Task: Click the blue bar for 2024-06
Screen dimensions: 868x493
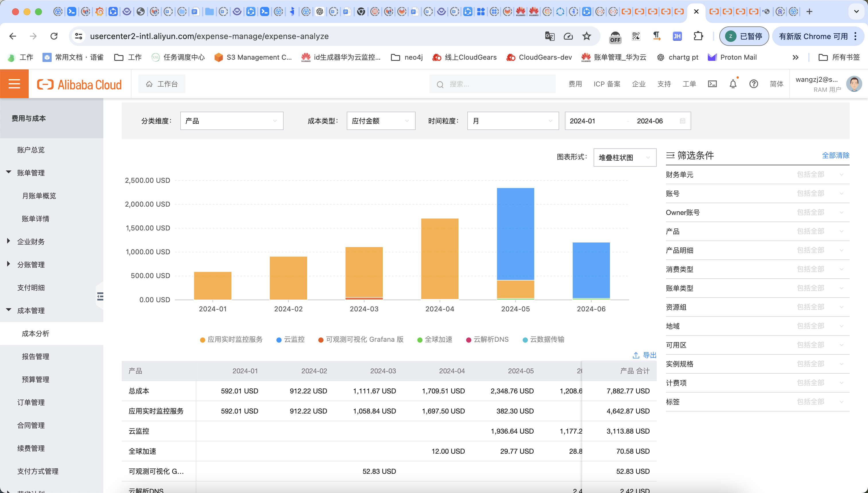Action: pos(591,270)
